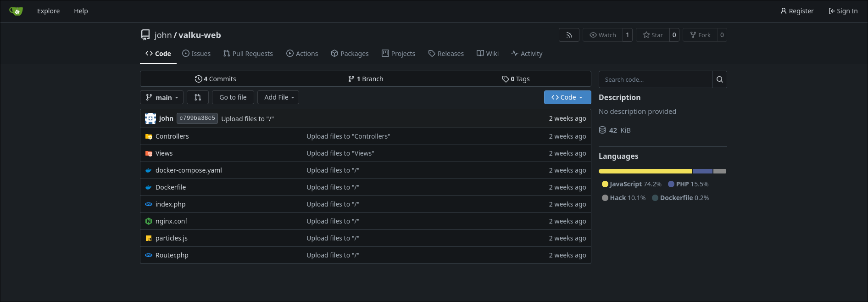Switch to the Issues tab
Viewport: 868px width, 302px height.
pos(196,54)
